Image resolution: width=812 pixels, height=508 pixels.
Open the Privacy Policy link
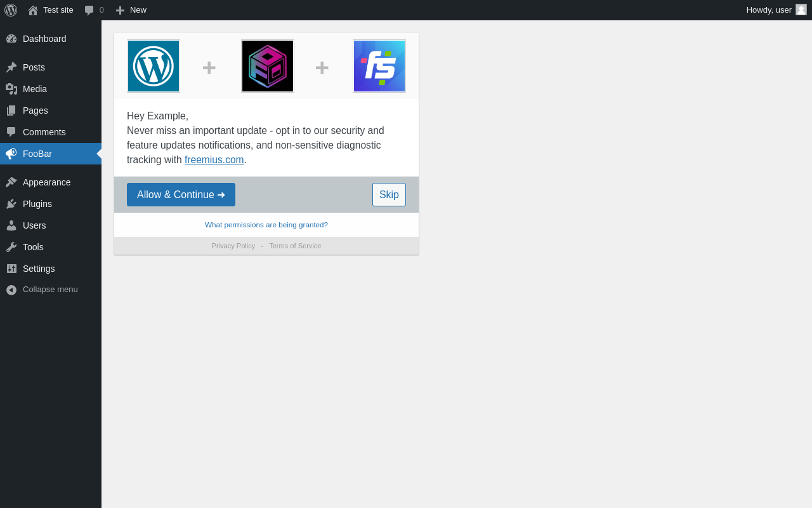point(233,246)
